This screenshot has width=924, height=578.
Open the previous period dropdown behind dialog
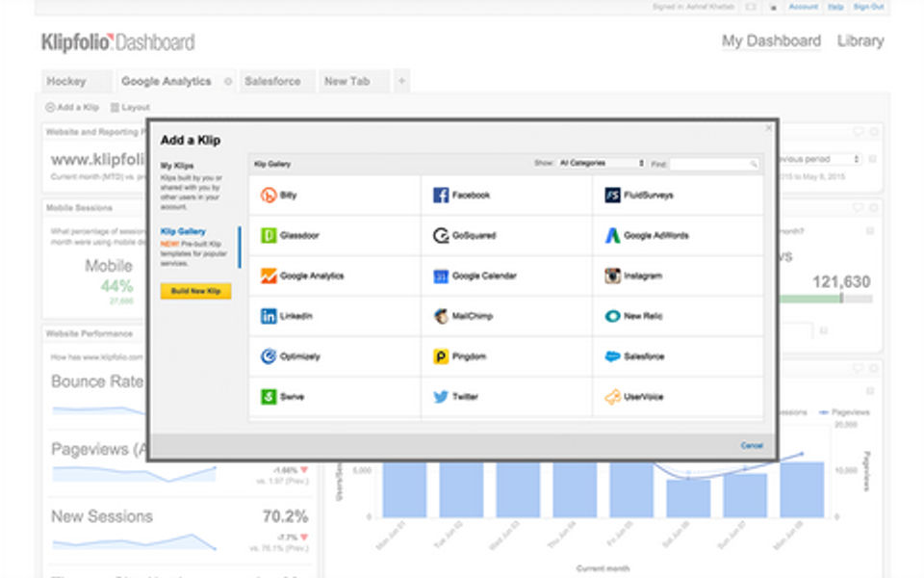(x=819, y=159)
